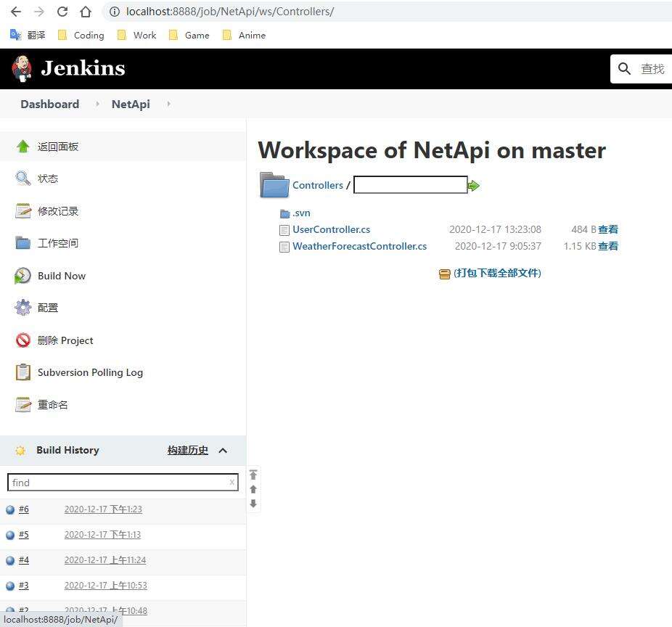672x627 pixels.
Task: Open the 翻译 bookmark
Action: pos(28,35)
